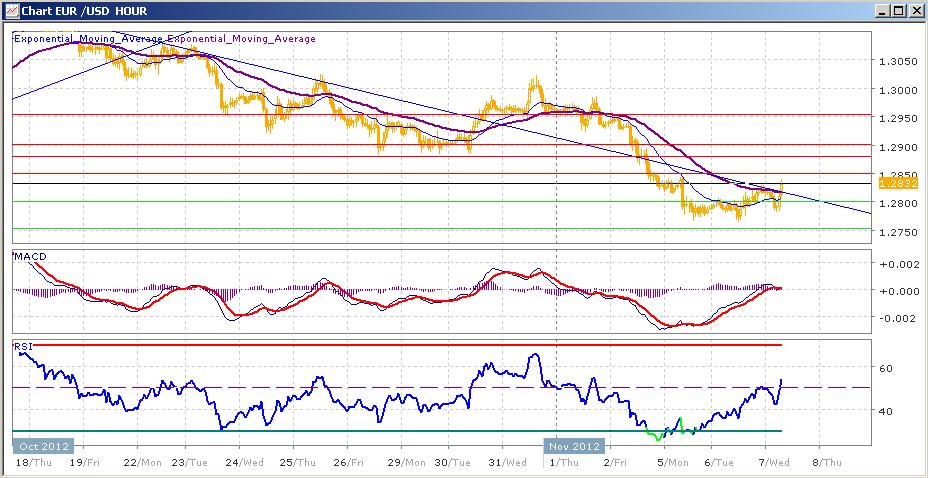Close the EUR/USD chart window
Image resolution: width=928 pixels, height=478 pixels.
click(914, 10)
